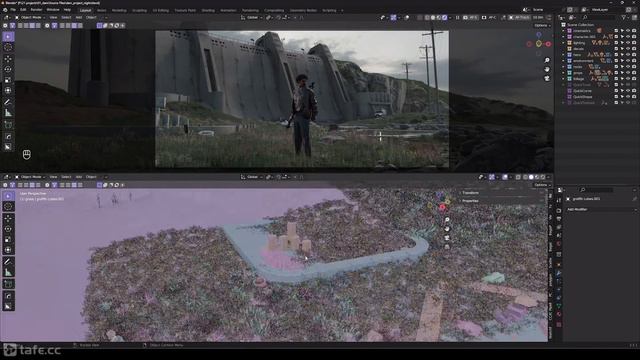
Task: Select the Rotate tool in bottom viewport toolbar
Action: pos(8,229)
